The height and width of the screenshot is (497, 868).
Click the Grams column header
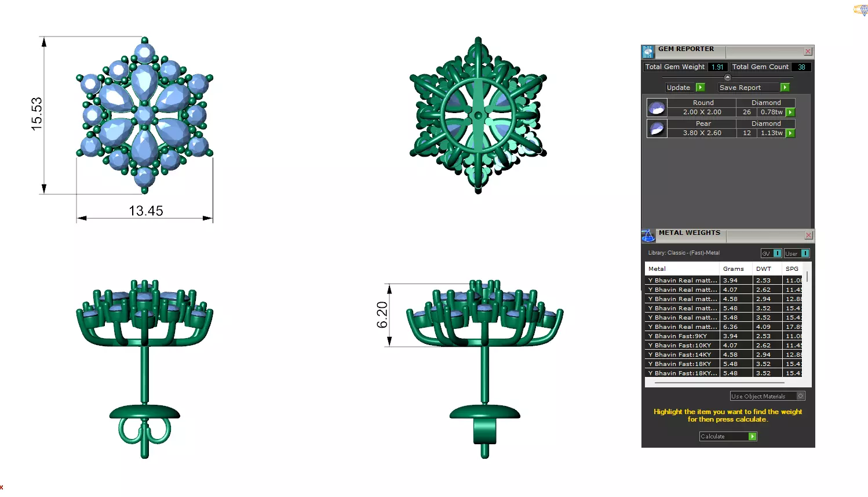pos(736,269)
